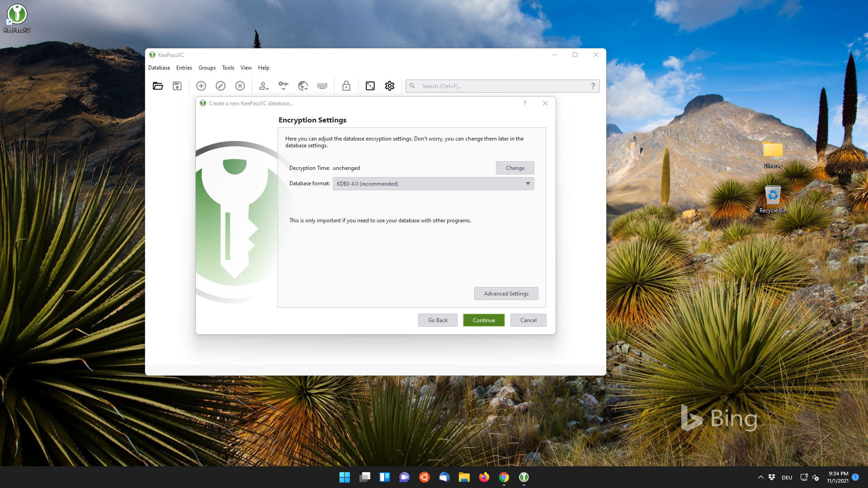Click the muted volume tray icon
The image size is (868, 488).
coord(816,477)
